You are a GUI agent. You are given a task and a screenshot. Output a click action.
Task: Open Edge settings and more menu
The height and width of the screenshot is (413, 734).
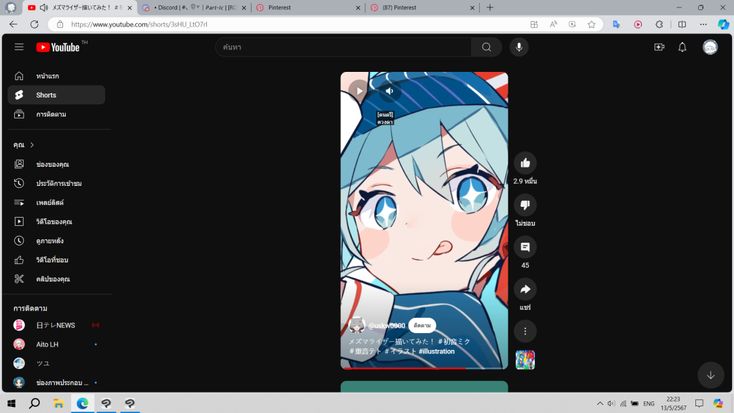coord(703,24)
